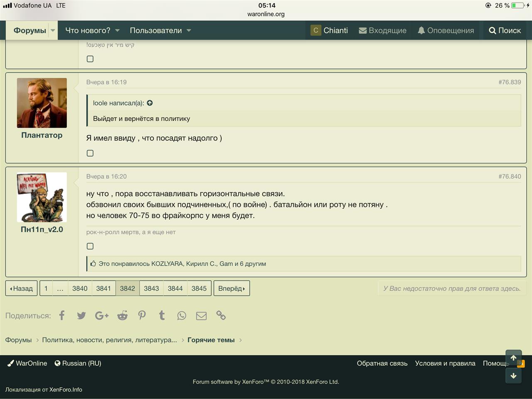This screenshot has height=399, width=532.
Task: Open Форумы breadcrumb link
Action: click(x=18, y=340)
